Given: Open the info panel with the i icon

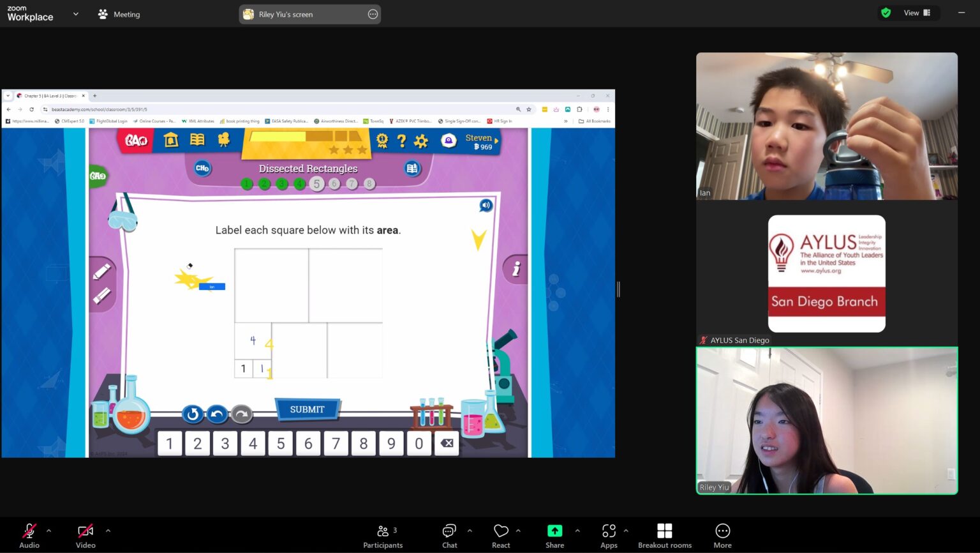Looking at the screenshot, I should tap(516, 269).
